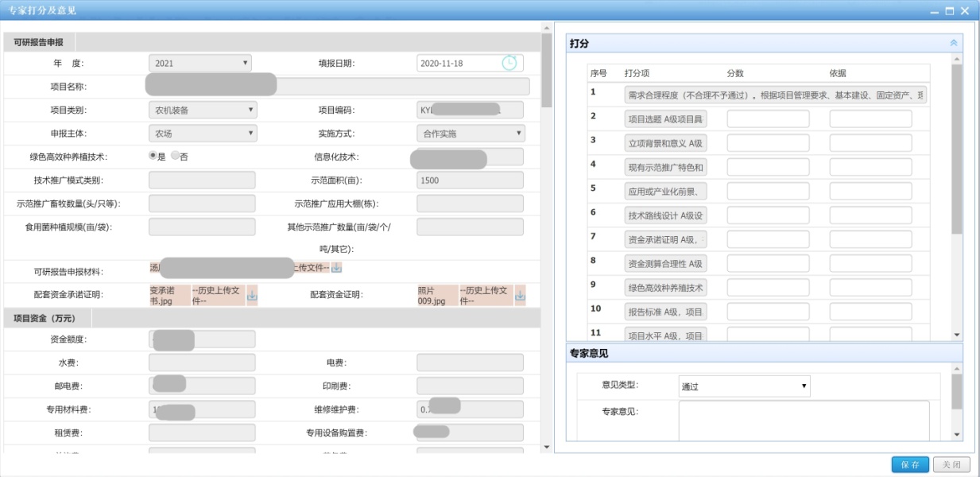Select the 项目资金（万元） section tab
Viewport: 980px width, 477px height.
click(x=48, y=319)
